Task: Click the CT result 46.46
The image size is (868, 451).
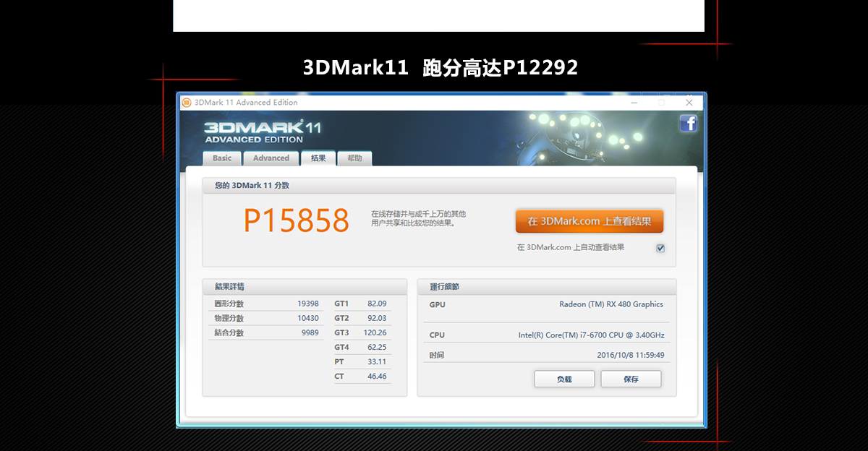Action: (377, 376)
